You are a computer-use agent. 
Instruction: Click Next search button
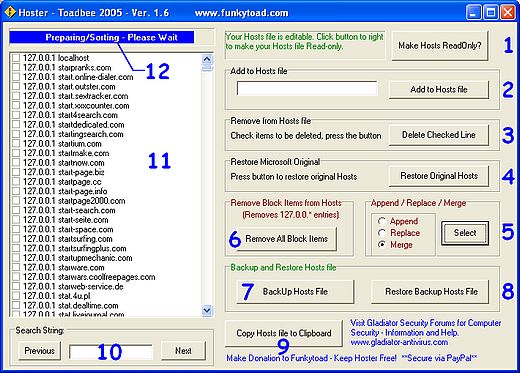click(183, 351)
